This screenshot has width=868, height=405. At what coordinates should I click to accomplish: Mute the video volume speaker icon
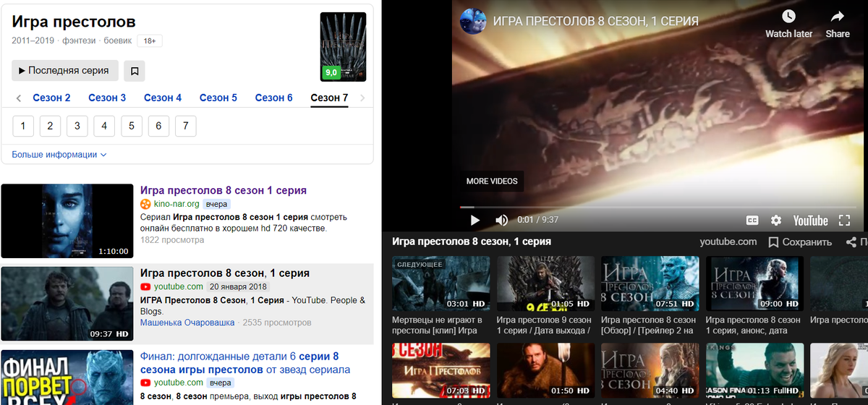click(501, 220)
